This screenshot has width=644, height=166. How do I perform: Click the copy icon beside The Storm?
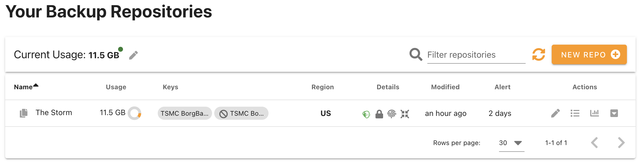click(24, 113)
